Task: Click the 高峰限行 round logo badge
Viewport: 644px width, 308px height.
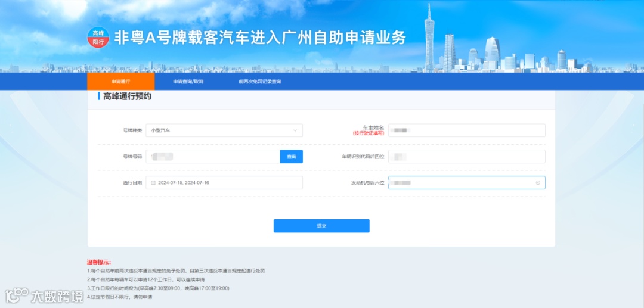Action: 98,38
